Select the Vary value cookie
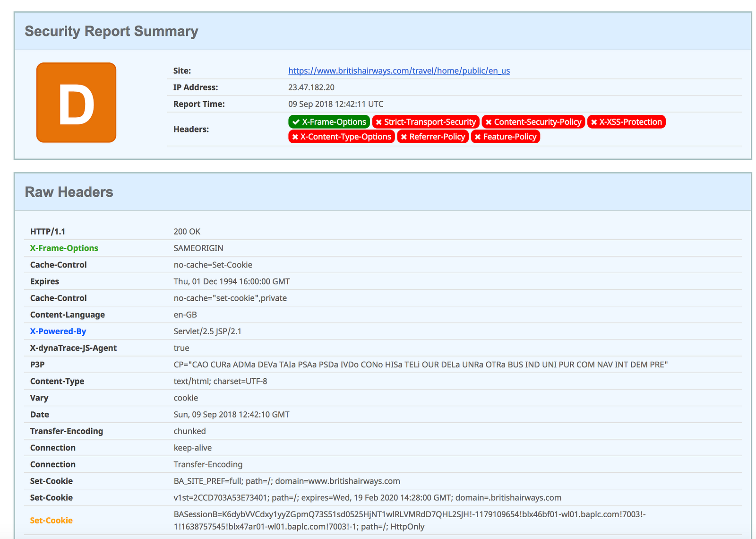 pos(186,398)
